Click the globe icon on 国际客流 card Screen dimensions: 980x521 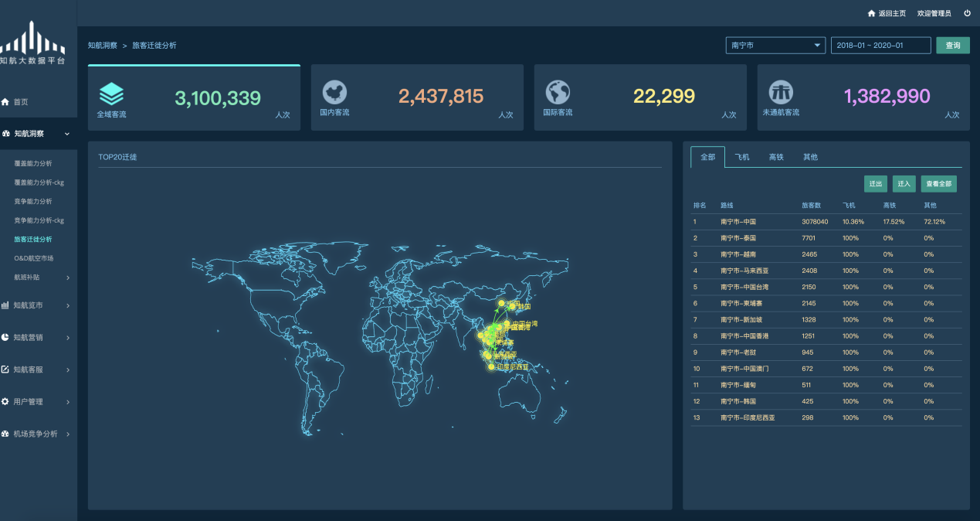(x=558, y=92)
